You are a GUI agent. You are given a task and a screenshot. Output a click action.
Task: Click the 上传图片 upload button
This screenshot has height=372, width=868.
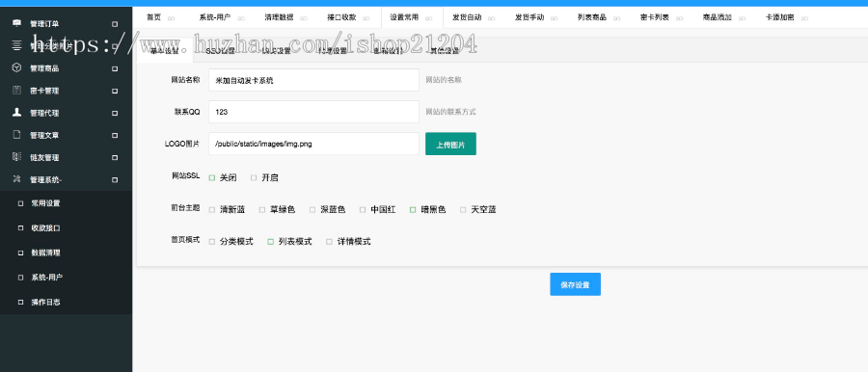(450, 144)
